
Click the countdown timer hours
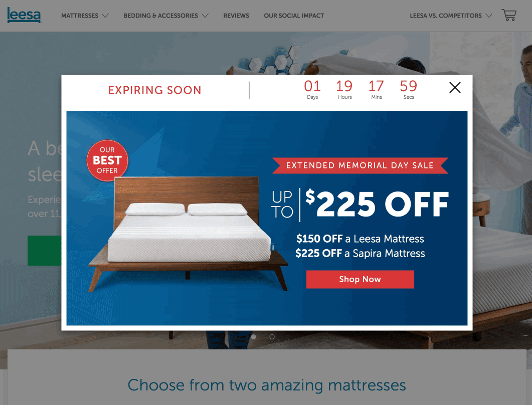click(344, 90)
